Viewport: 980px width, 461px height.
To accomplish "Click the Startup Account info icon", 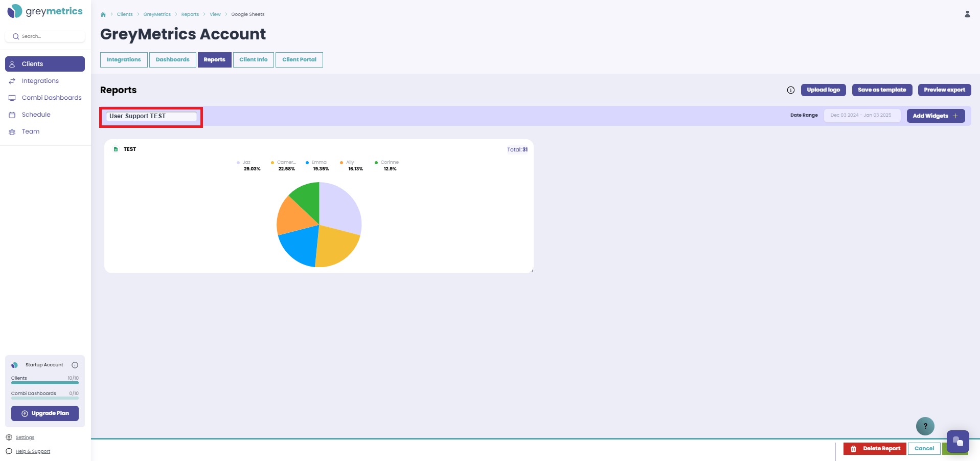I will (75, 365).
